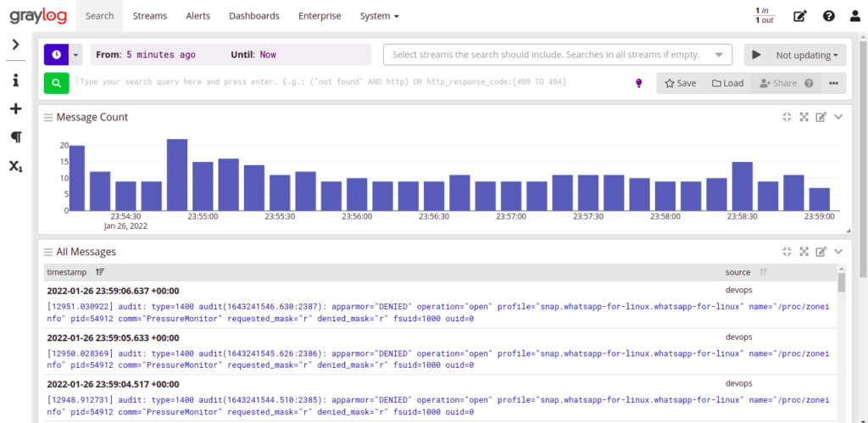
Task: Start search auto-updating with play button
Action: pyautogui.click(x=755, y=55)
